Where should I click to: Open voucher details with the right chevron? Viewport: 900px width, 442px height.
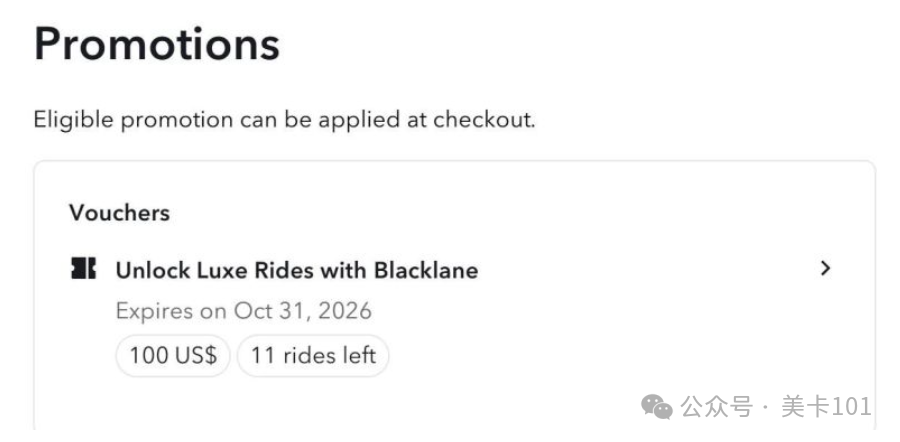825,268
